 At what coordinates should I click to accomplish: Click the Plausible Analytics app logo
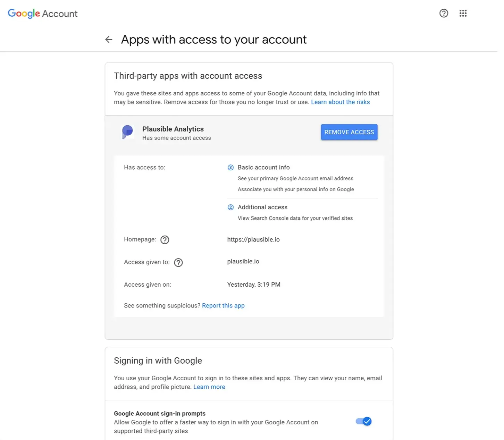[x=127, y=132]
